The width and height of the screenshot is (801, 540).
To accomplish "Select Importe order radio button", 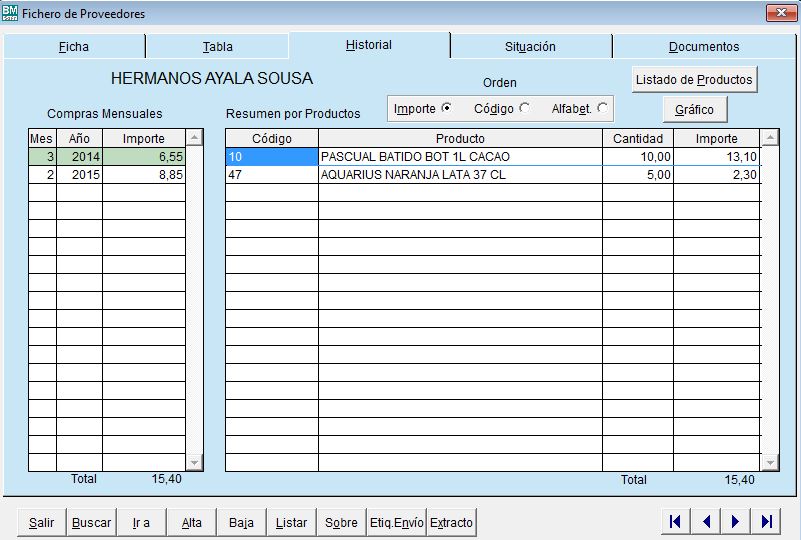I will [446, 108].
